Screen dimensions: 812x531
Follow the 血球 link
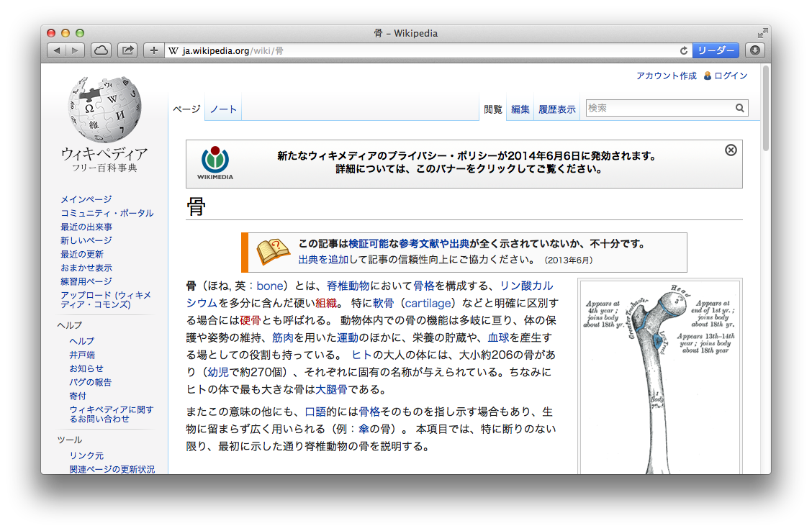click(498, 337)
